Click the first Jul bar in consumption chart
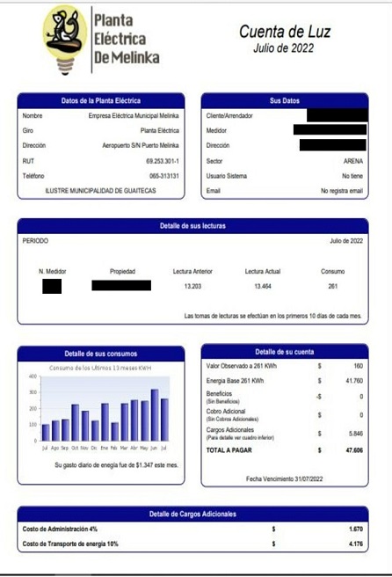The height and width of the screenshot is (577, 392). [x=46, y=433]
